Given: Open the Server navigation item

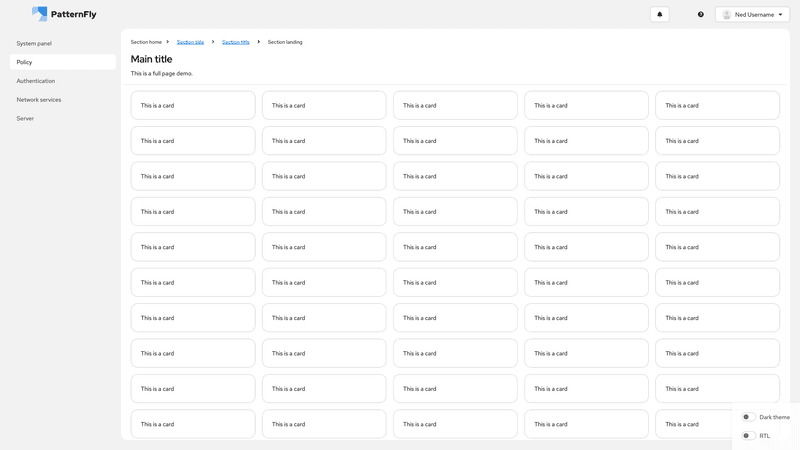Looking at the screenshot, I should click(63, 118).
